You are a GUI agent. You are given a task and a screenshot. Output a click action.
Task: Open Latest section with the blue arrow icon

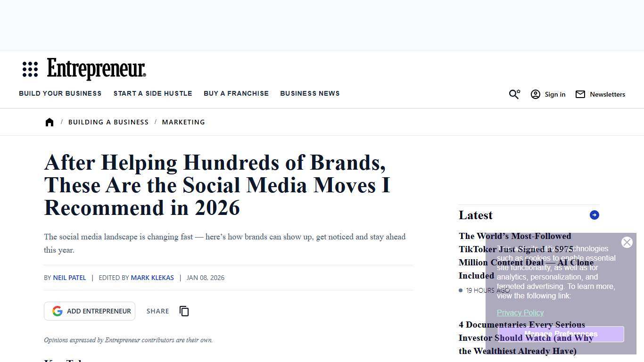point(594,215)
